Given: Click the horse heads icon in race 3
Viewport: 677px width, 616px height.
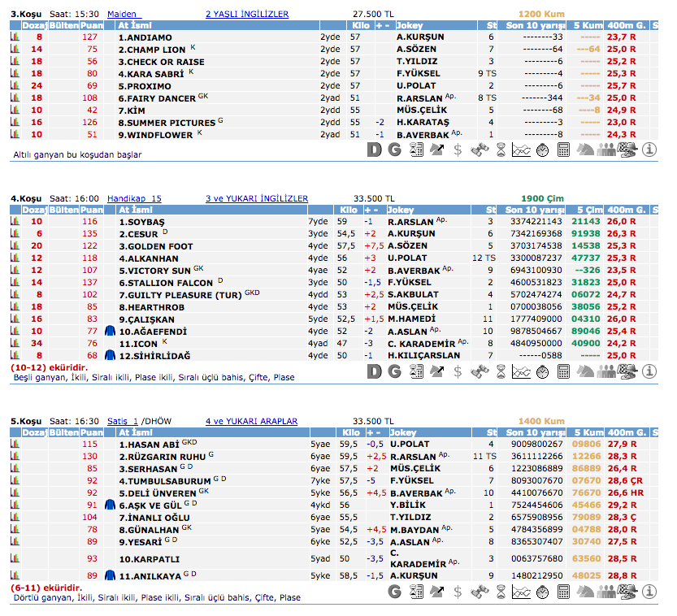Looking at the screenshot, I should pos(585,150).
